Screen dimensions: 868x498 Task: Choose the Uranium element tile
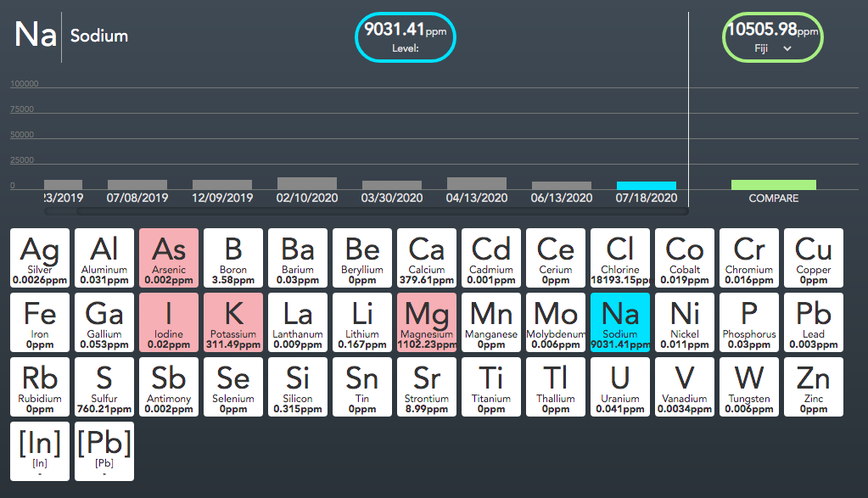[x=620, y=386]
